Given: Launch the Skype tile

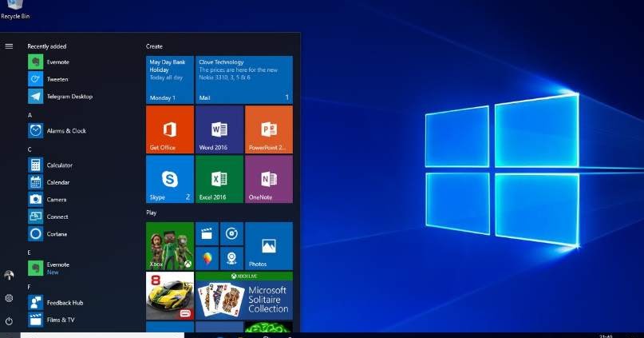Looking at the screenshot, I should click(x=170, y=179).
